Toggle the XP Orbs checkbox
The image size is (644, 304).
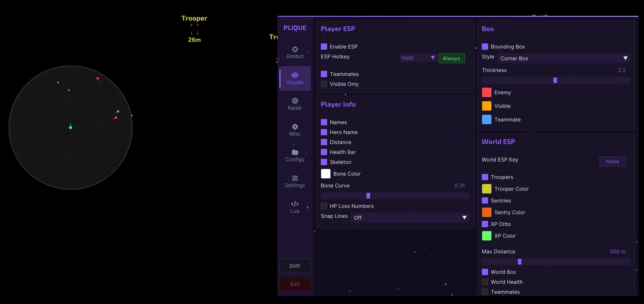pyautogui.click(x=485, y=224)
